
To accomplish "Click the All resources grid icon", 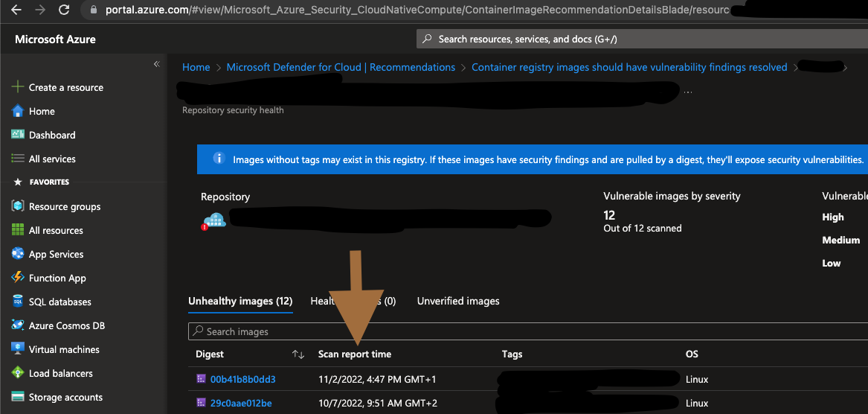I will (18, 230).
